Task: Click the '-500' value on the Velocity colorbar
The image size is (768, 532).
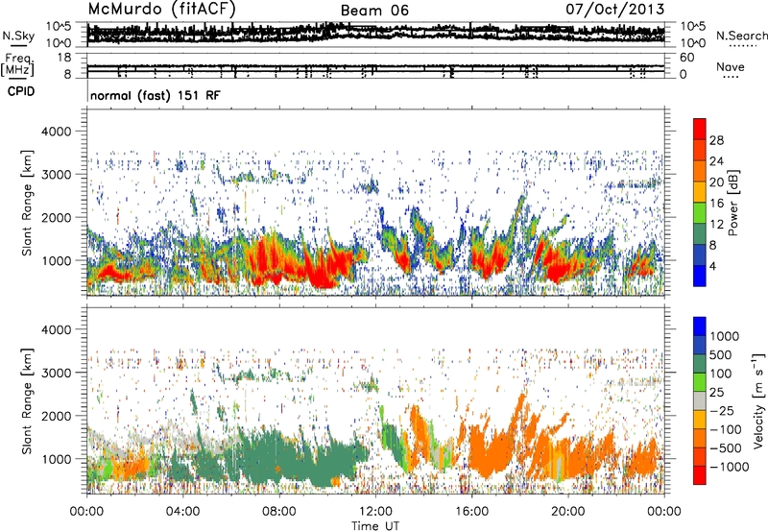Action: [x=726, y=447]
